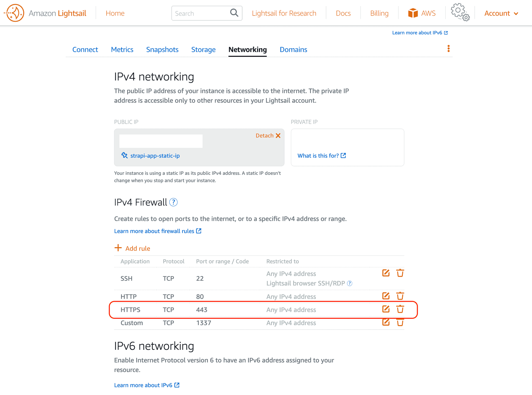Click the port 1337 value
The image size is (532, 395).
pos(204,323)
